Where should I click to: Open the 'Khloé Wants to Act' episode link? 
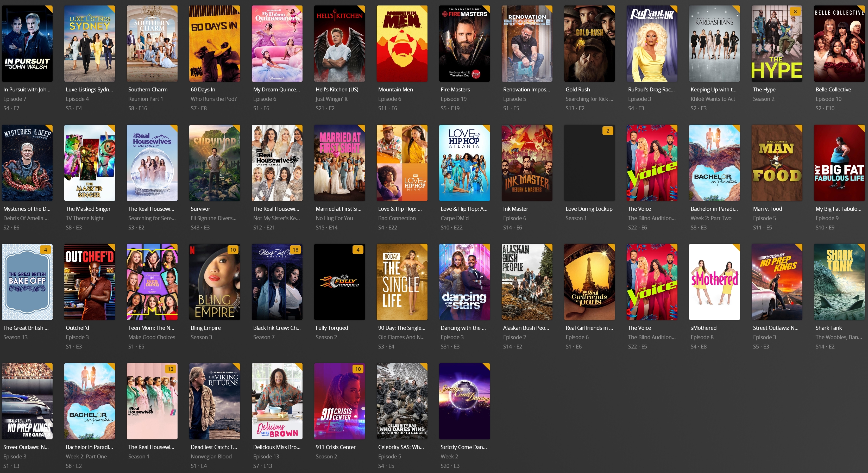pyautogui.click(x=713, y=99)
